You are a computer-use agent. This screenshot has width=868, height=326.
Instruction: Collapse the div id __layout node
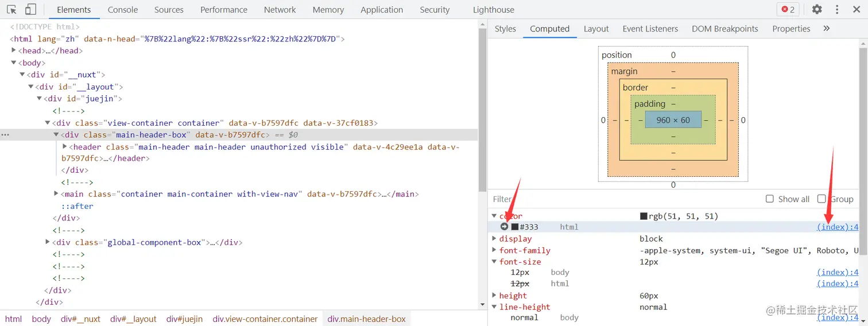point(31,87)
